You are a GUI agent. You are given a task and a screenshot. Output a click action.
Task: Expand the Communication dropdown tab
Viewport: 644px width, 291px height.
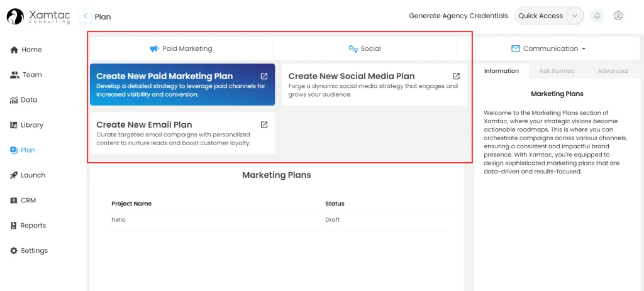point(548,48)
